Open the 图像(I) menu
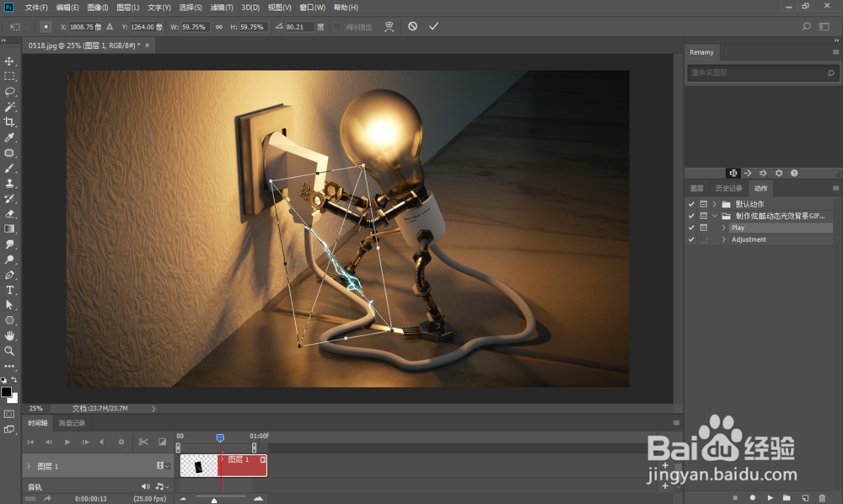Viewport: 843px width, 504px height. [x=97, y=8]
